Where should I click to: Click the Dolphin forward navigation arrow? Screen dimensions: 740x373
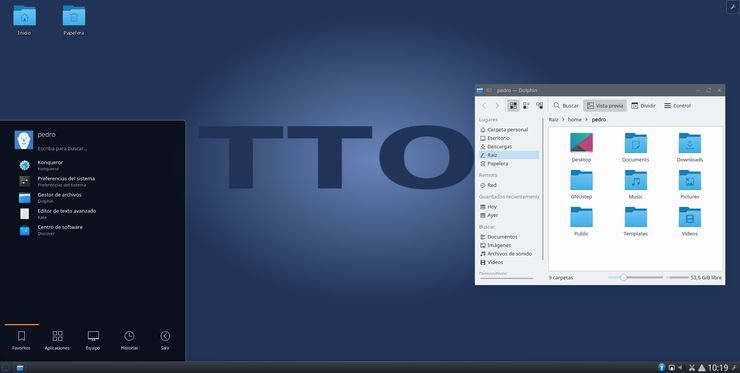[497, 106]
